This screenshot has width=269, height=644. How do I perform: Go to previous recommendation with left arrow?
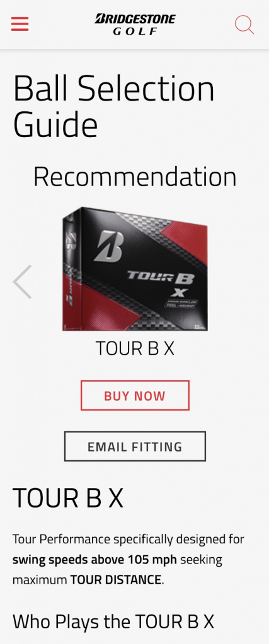22,282
